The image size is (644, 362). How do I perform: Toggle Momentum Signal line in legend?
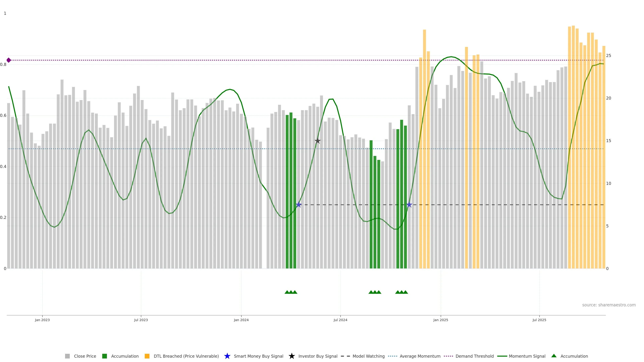tap(527, 356)
